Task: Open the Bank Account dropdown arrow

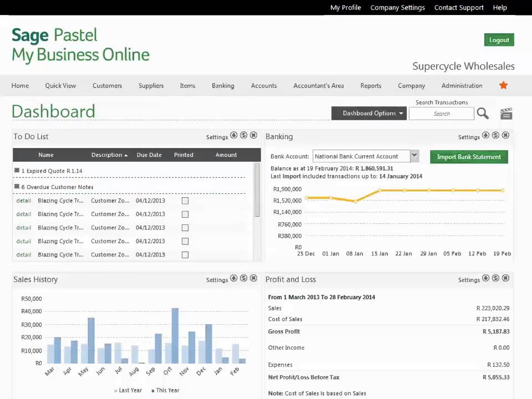Action: (x=415, y=156)
